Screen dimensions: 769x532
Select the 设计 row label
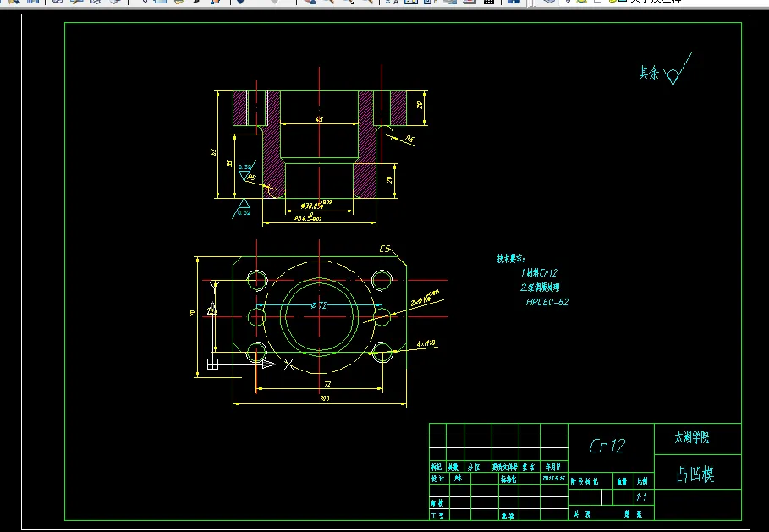tap(437, 479)
